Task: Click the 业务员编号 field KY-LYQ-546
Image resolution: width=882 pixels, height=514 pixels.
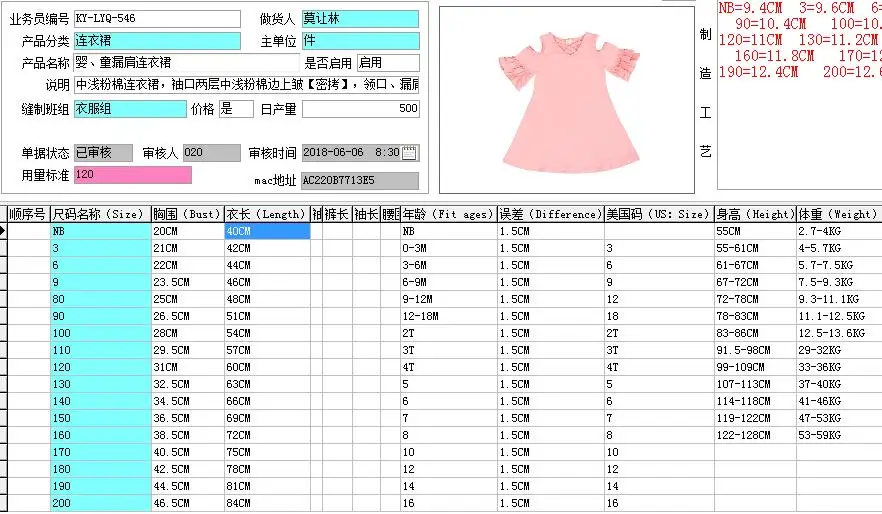Action: pyautogui.click(x=158, y=19)
